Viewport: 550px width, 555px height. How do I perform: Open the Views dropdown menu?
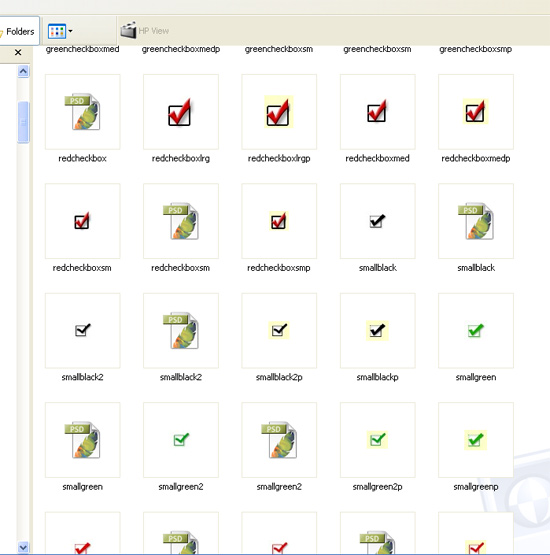click(x=60, y=31)
